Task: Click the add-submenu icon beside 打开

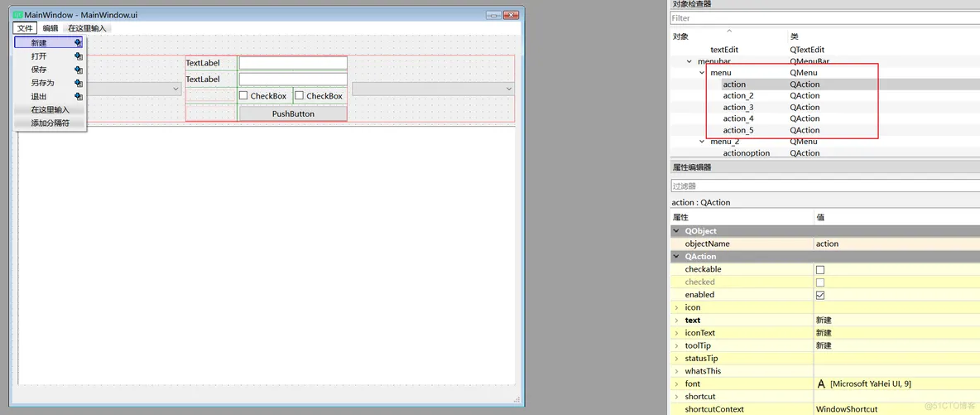Action: (78, 55)
